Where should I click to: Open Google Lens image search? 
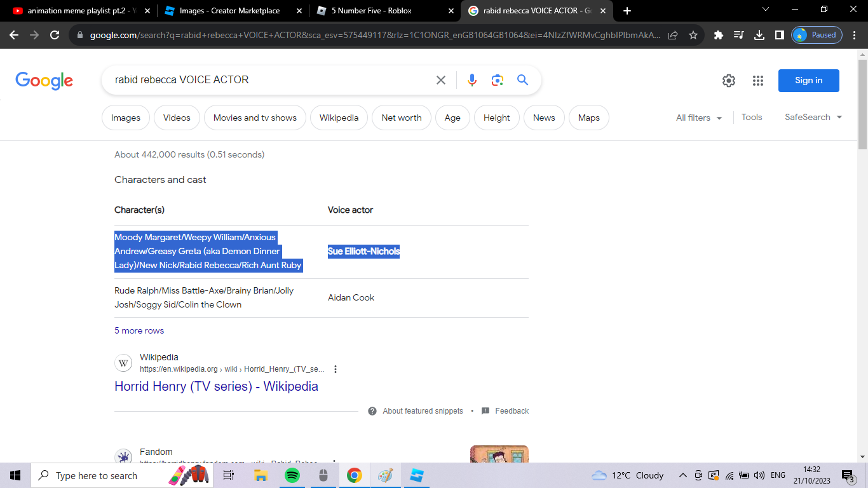coord(497,80)
